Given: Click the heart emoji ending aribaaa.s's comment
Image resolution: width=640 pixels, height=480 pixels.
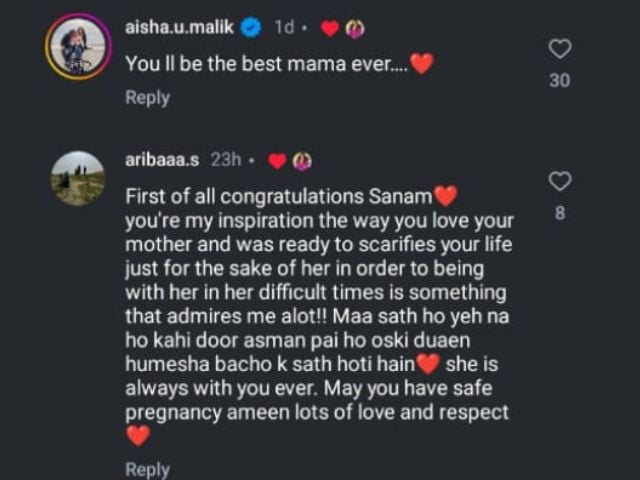Looking at the screenshot, I should pyautogui.click(x=138, y=435).
